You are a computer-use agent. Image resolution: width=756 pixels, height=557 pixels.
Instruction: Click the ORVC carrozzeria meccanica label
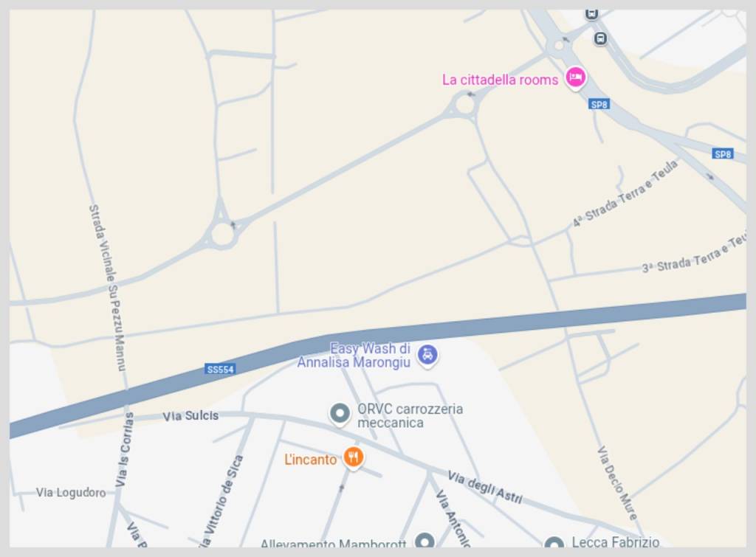click(x=410, y=416)
